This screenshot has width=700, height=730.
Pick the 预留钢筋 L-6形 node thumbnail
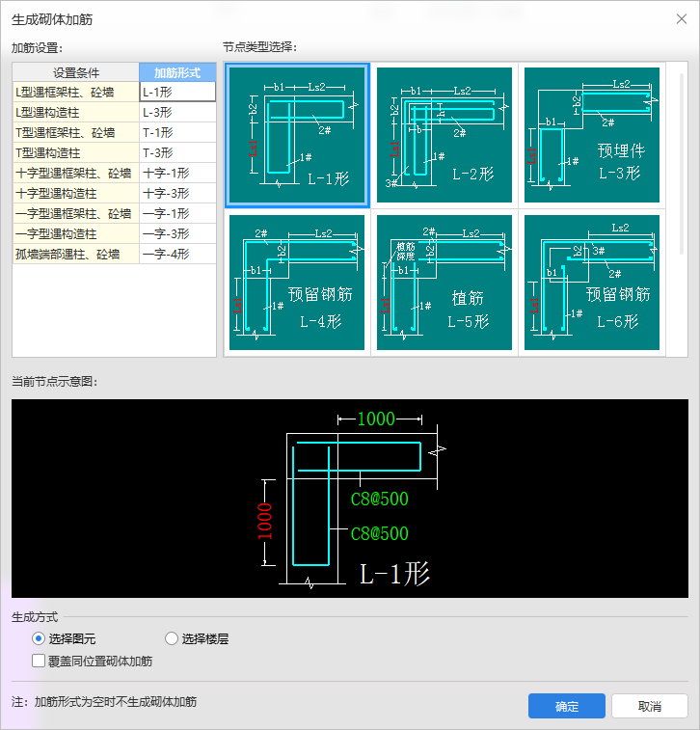(x=592, y=283)
